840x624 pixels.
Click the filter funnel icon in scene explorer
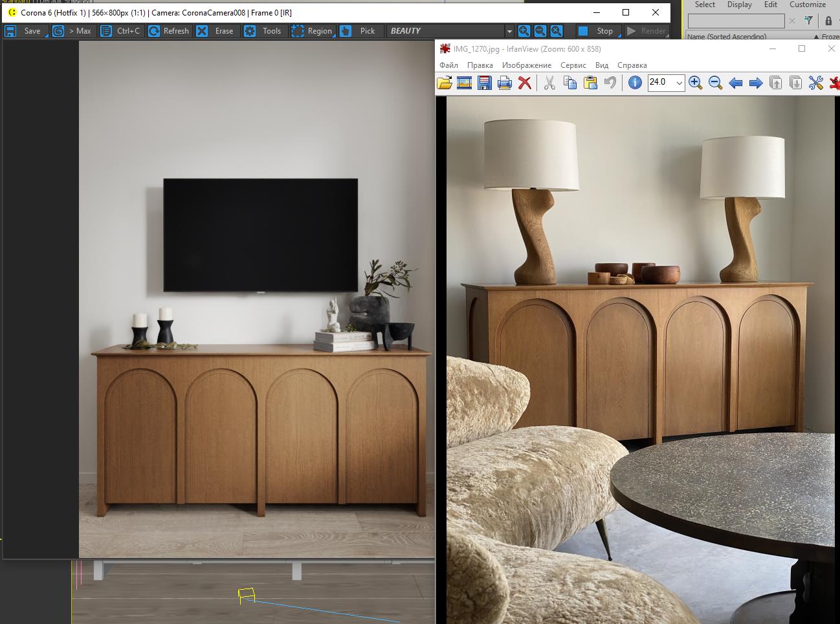coord(808,21)
